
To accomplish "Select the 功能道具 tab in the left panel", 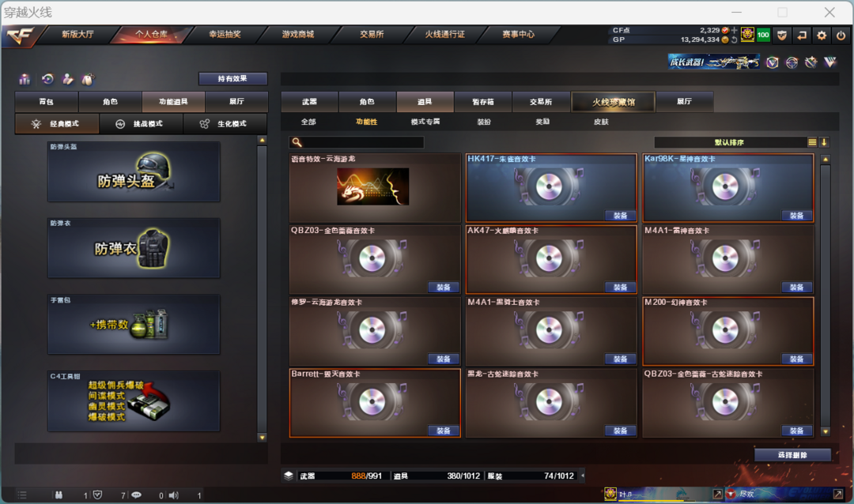I will (173, 102).
